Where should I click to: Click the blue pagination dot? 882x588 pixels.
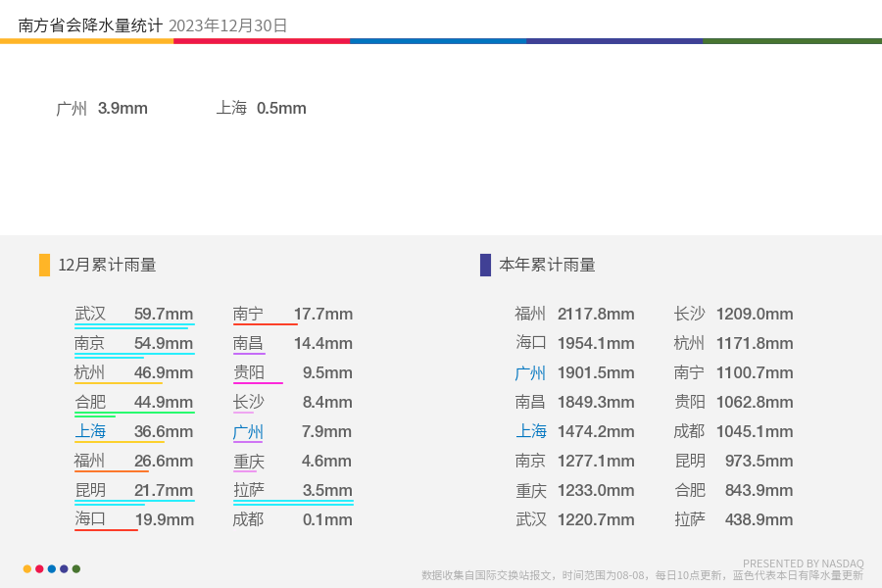pos(52,568)
